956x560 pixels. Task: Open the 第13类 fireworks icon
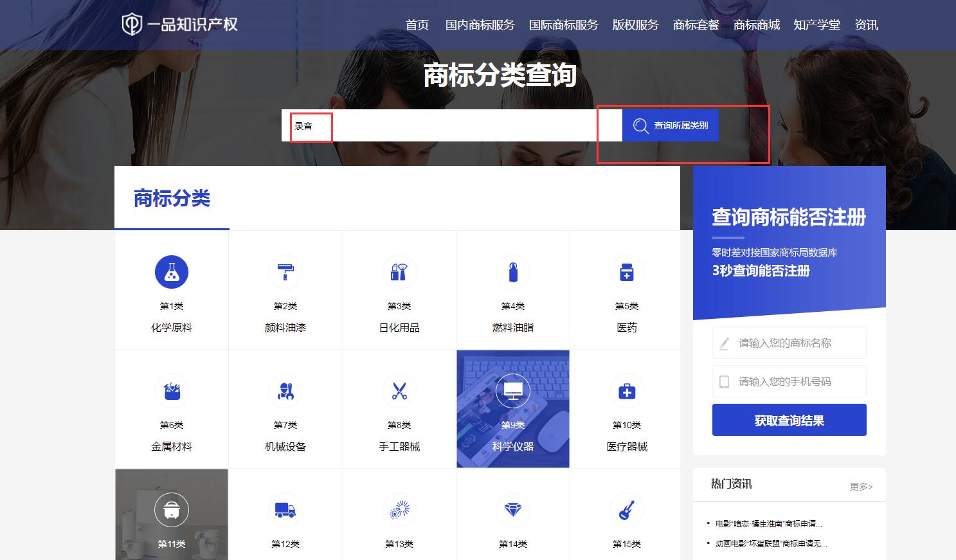pos(399,510)
